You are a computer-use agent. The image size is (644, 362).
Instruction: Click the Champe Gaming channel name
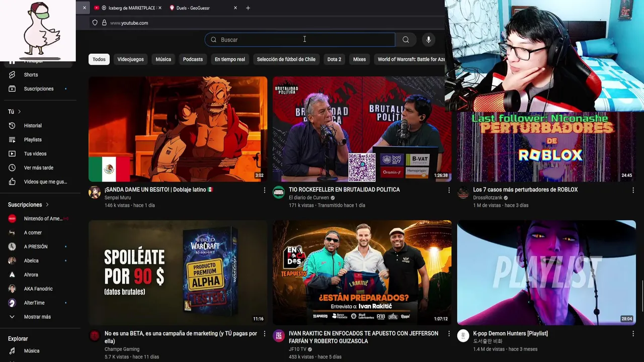122,349
